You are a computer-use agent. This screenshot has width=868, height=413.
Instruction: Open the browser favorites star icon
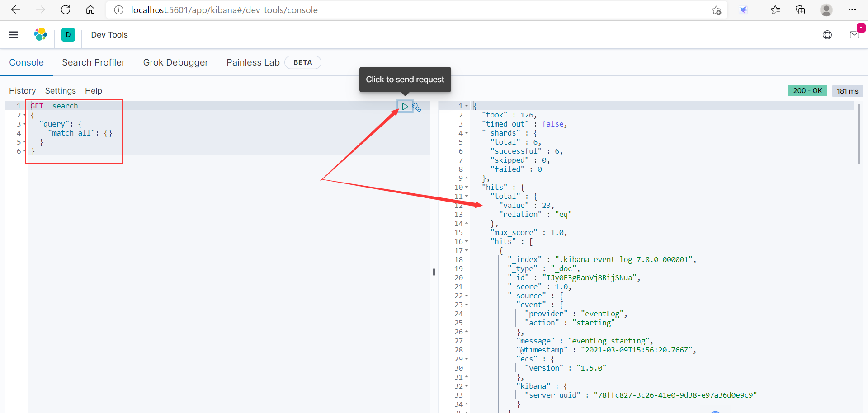coord(775,10)
